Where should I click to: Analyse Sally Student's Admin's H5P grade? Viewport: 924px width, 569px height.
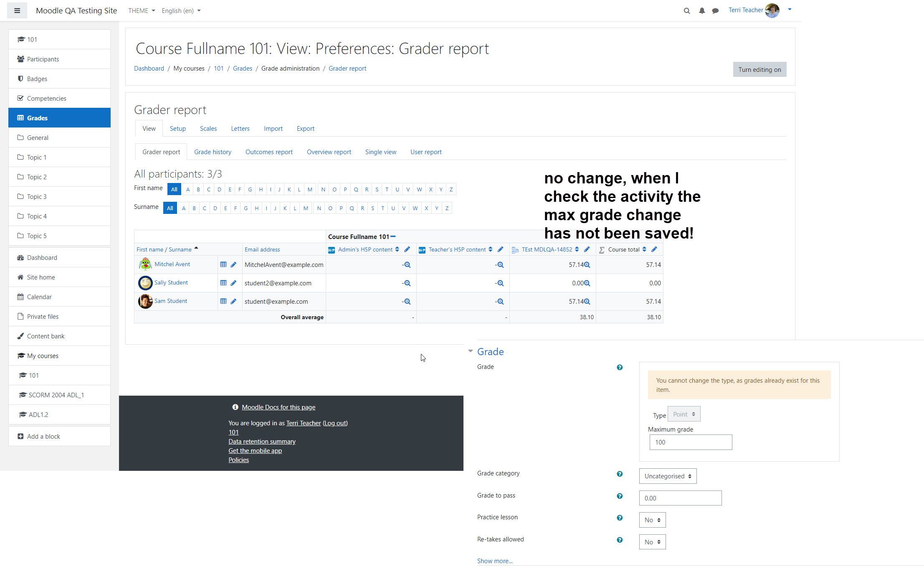point(408,283)
